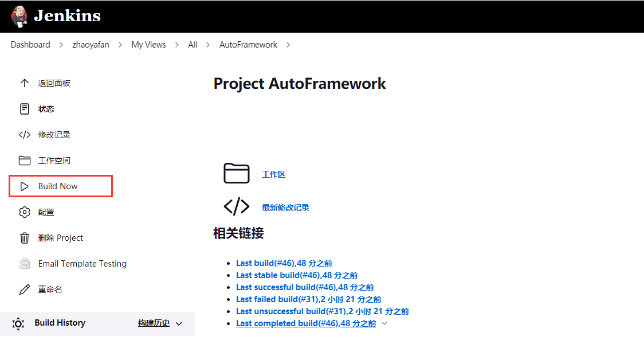Open the All breadcrumb link

193,45
